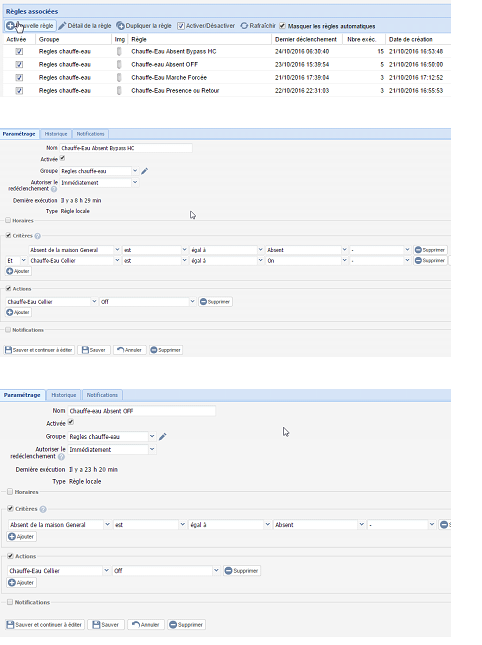This screenshot has width=482, height=645.
Task: Open Off action value dropdown in second panel
Action: (166, 571)
